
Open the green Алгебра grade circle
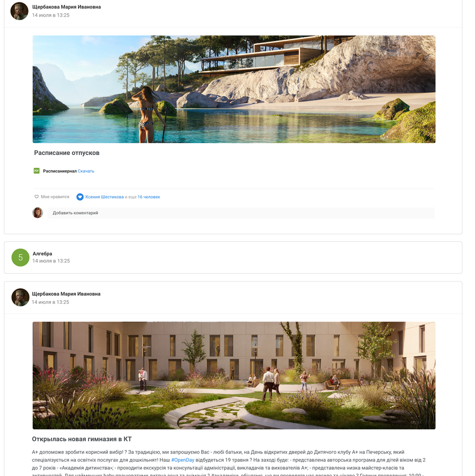coord(20,257)
